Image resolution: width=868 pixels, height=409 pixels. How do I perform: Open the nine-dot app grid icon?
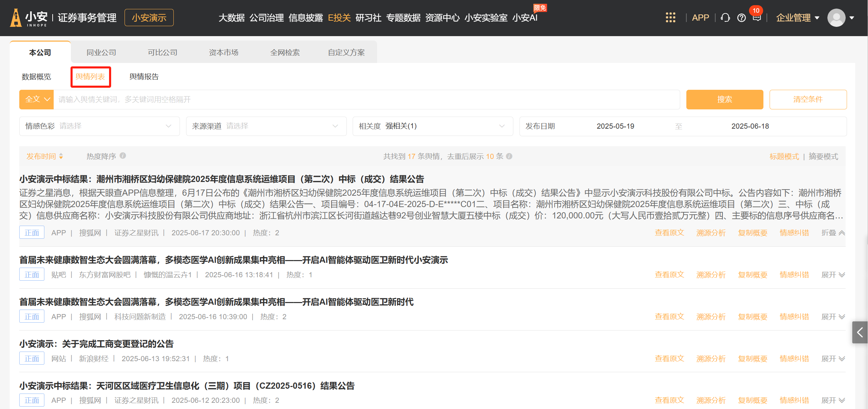670,18
